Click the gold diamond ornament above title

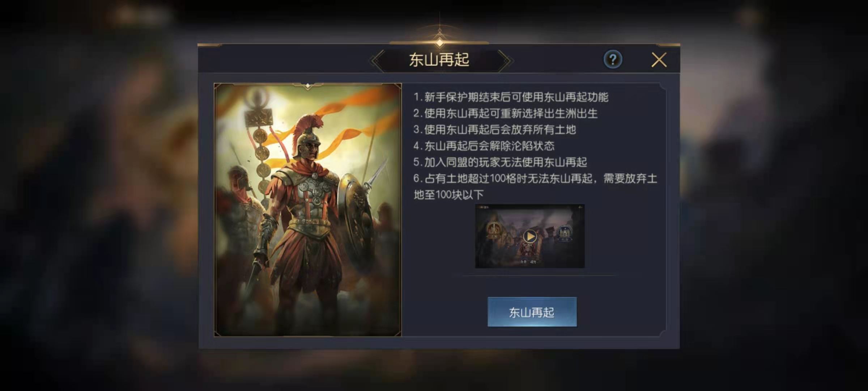coord(440,43)
